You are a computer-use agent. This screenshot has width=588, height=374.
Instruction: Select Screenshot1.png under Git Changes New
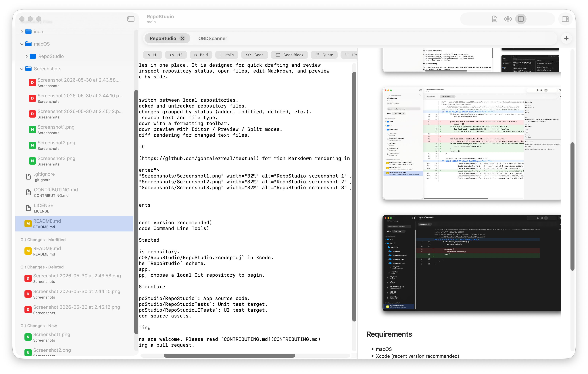point(74,337)
